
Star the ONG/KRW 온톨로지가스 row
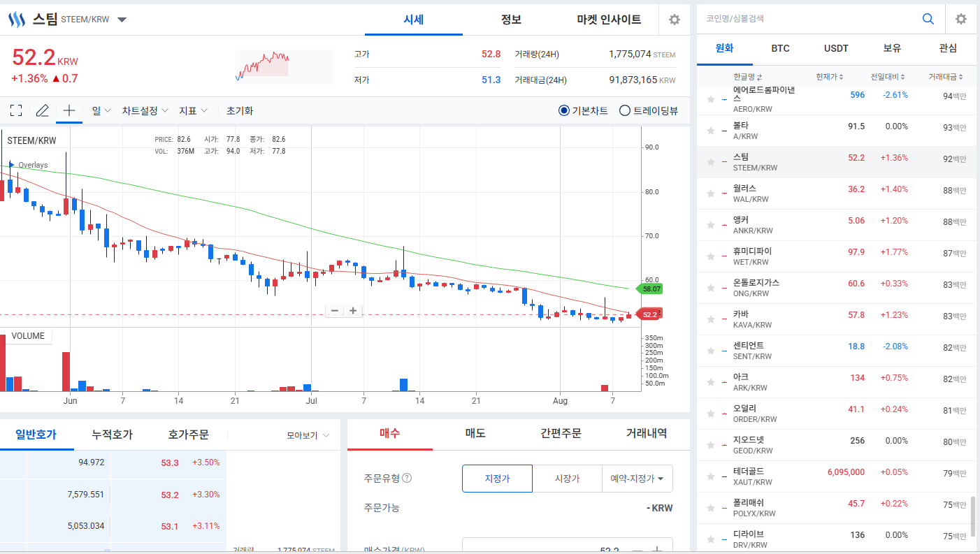point(711,288)
